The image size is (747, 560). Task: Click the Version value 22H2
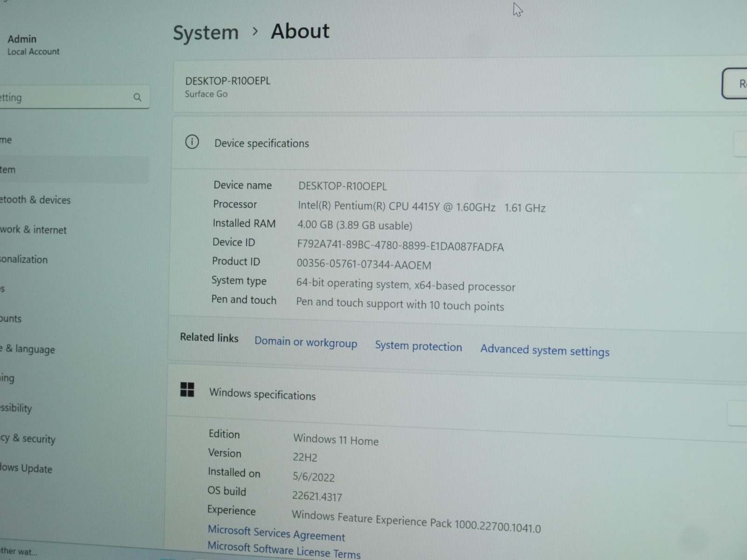pos(305,457)
